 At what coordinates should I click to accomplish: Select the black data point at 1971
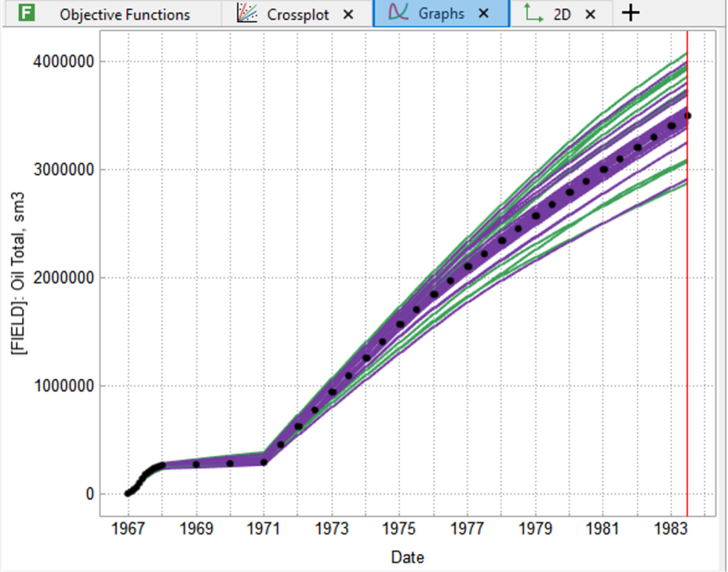click(x=264, y=462)
